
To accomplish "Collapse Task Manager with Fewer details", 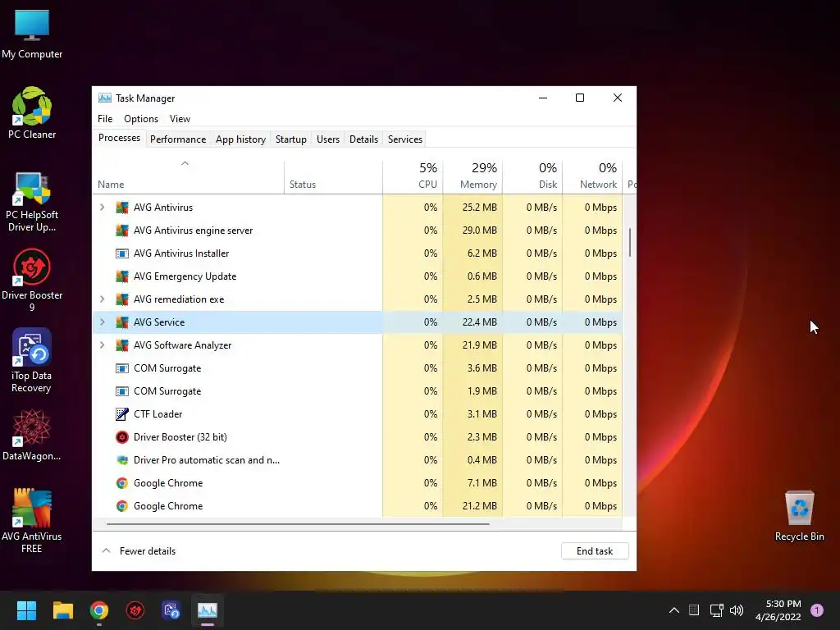I will pyautogui.click(x=138, y=550).
